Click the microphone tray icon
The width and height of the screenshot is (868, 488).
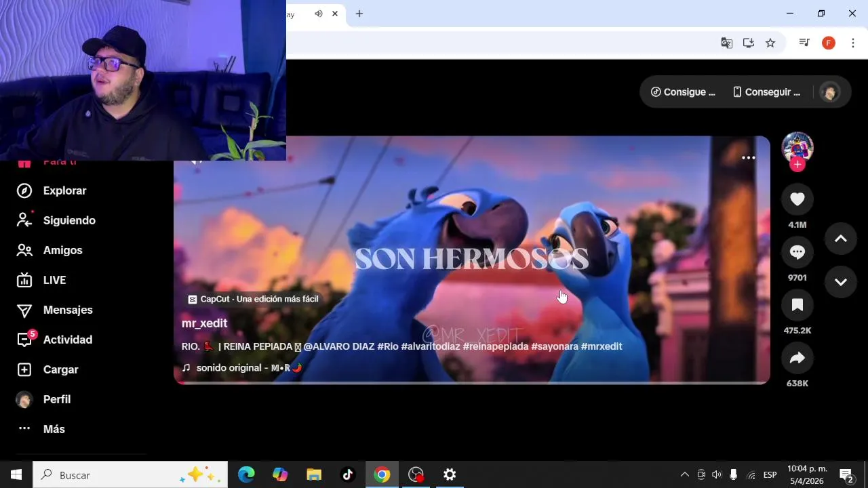(x=734, y=474)
